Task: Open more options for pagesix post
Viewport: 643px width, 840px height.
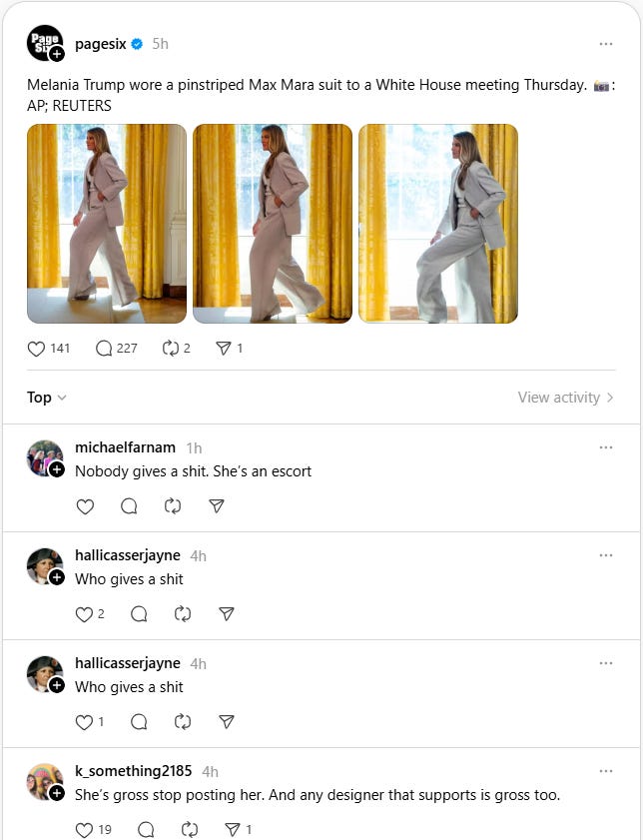Action: coord(605,44)
